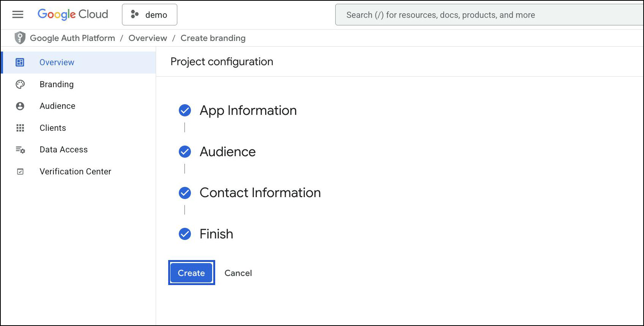
Task: Click the Clients grid icon
Action: tap(20, 128)
